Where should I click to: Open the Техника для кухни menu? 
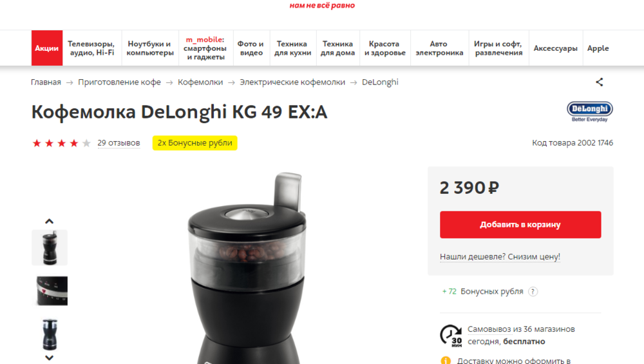point(292,48)
